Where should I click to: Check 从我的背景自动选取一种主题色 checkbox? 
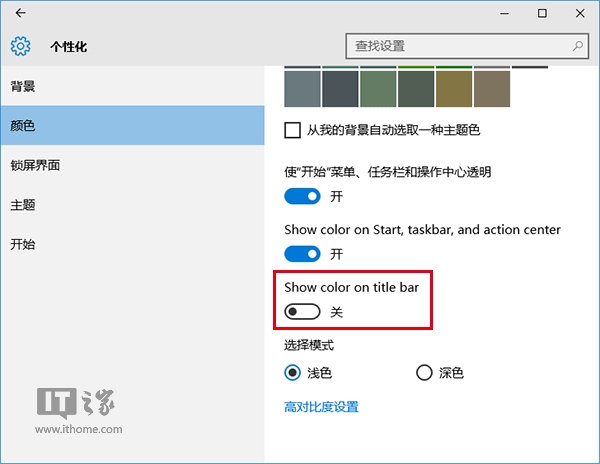point(293,130)
